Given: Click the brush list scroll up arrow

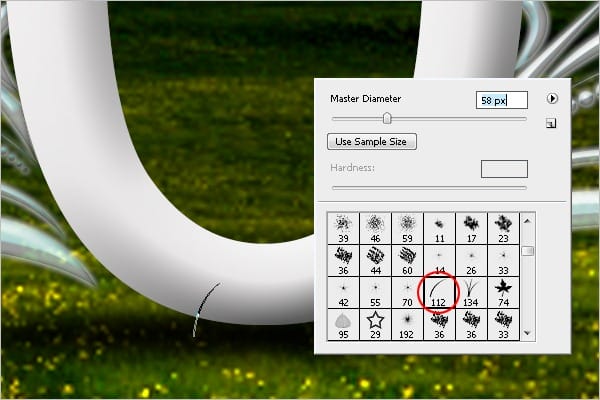Looking at the screenshot, I should [x=528, y=221].
